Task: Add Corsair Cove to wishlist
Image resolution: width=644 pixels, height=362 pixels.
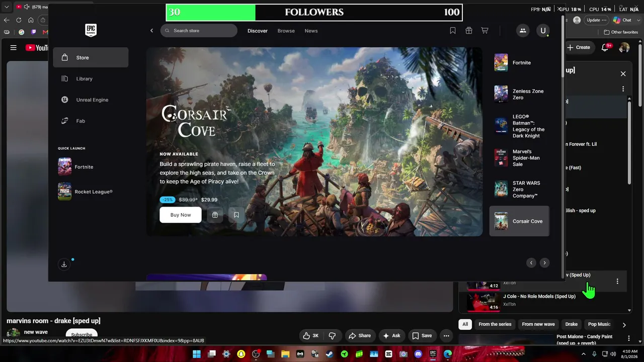Action: point(236,215)
